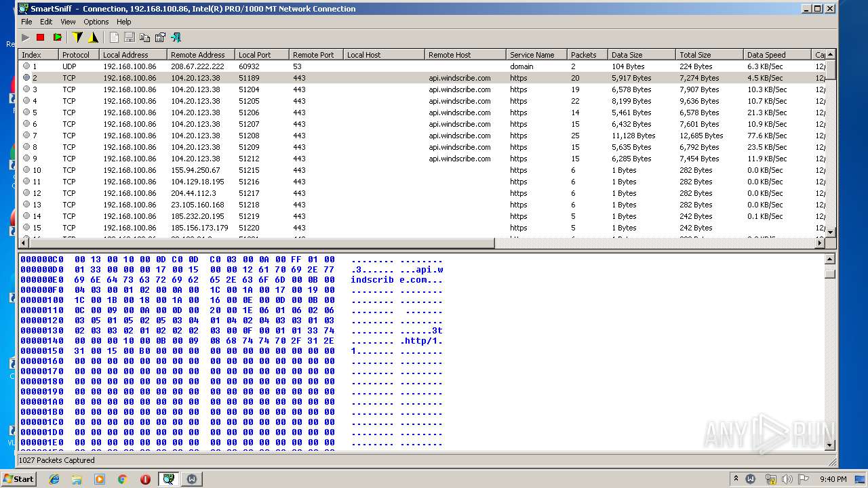Screen dimensions: 868x488
Task: Sort by the Data Size column header
Action: click(x=642, y=55)
